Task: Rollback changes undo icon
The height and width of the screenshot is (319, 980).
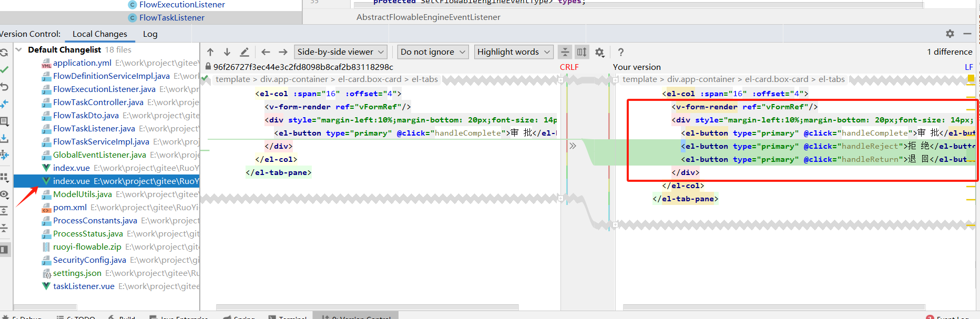Action: point(4,87)
